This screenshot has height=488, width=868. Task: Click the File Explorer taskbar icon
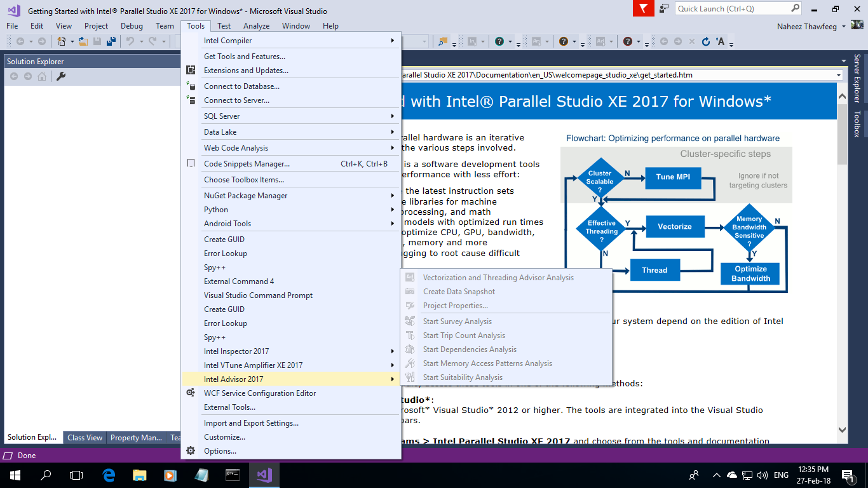click(139, 475)
